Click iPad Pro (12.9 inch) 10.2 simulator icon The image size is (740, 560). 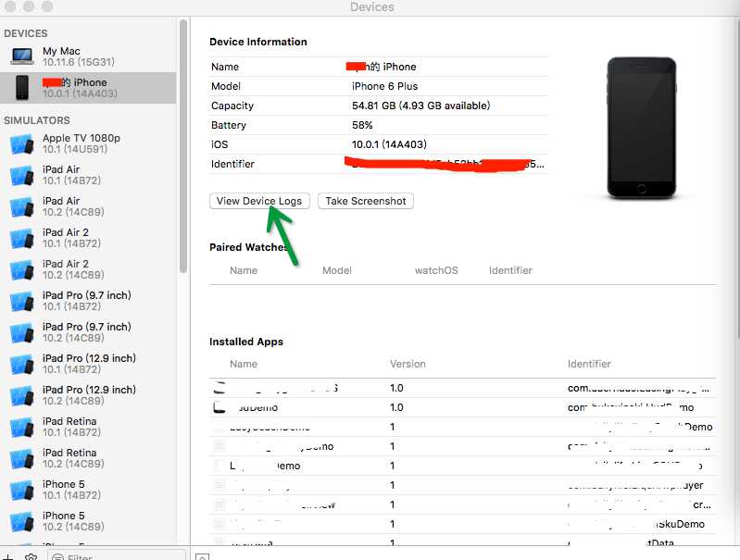(x=21, y=396)
